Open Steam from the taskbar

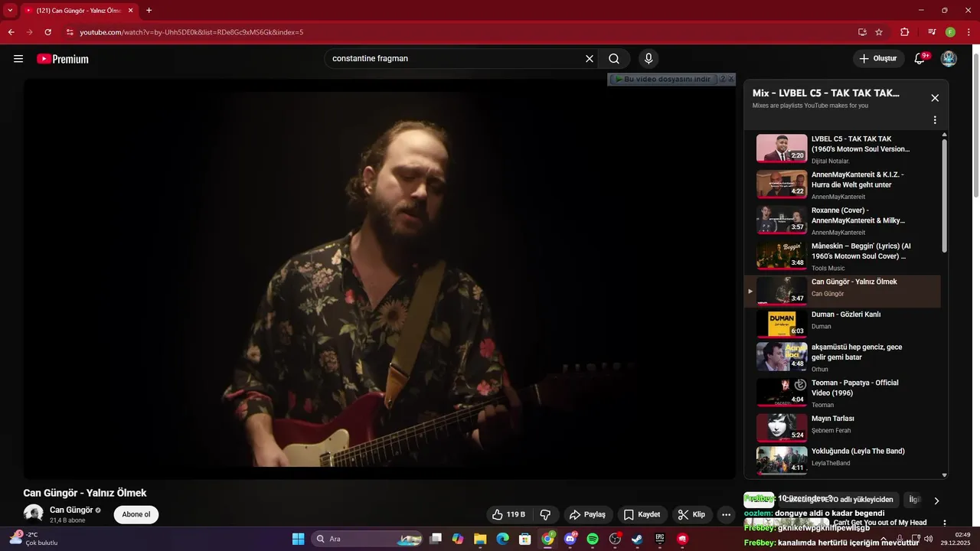(x=637, y=539)
